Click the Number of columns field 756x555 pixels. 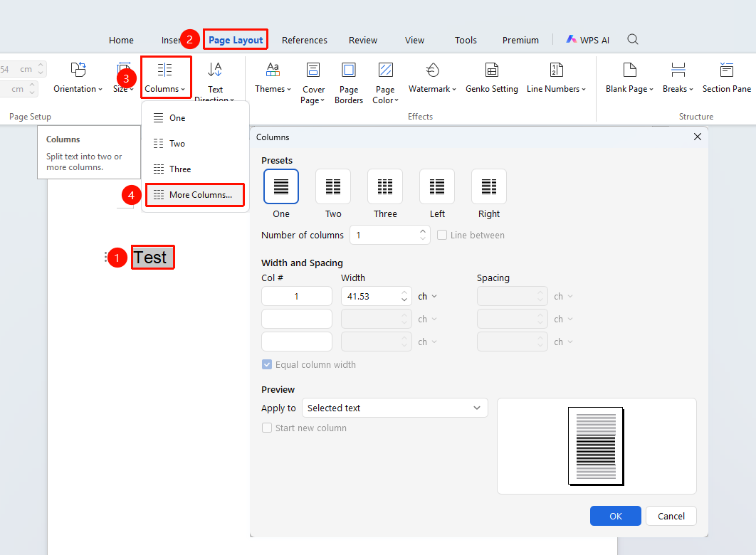pyautogui.click(x=389, y=235)
